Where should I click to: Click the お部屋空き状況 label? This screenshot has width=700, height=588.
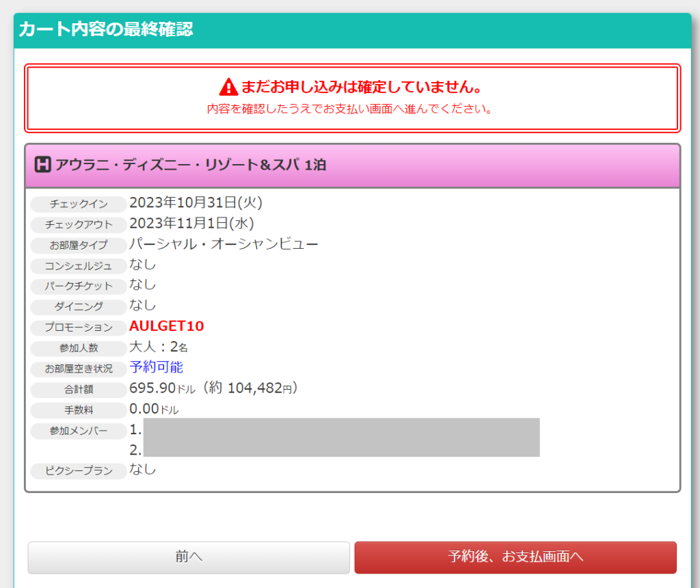[79, 369]
